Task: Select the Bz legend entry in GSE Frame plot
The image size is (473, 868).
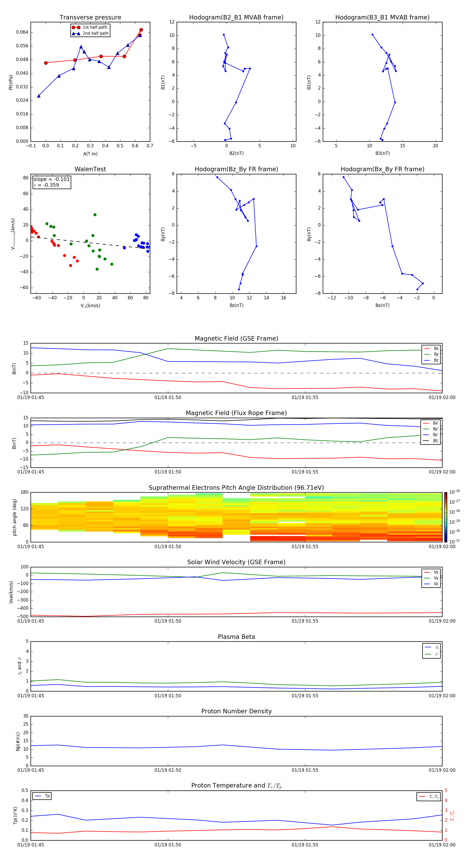Action: pos(431,360)
